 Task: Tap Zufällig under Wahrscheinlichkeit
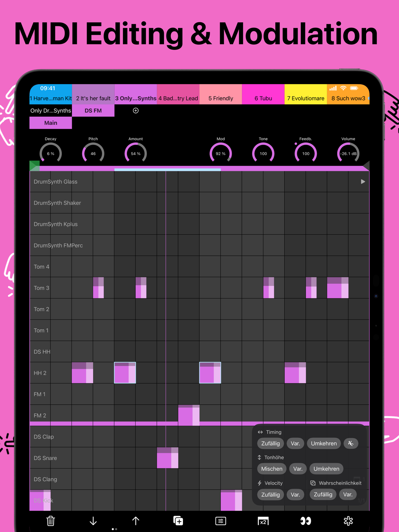click(323, 494)
